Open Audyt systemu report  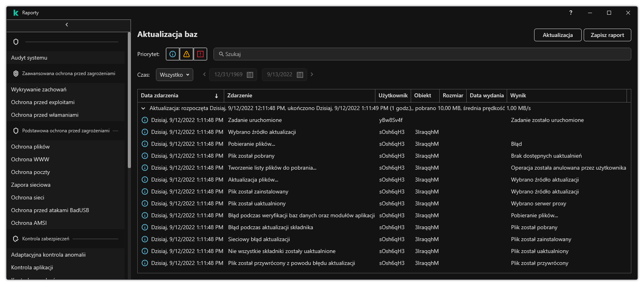[x=29, y=58]
